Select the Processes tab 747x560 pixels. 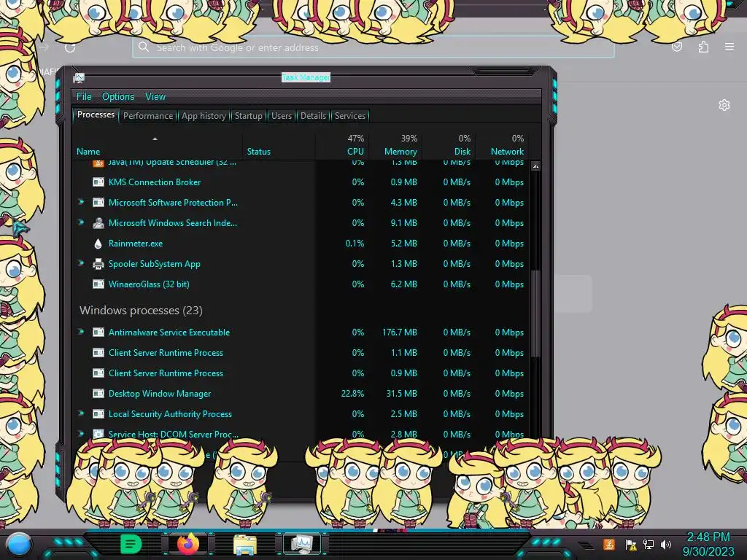pos(96,114)
